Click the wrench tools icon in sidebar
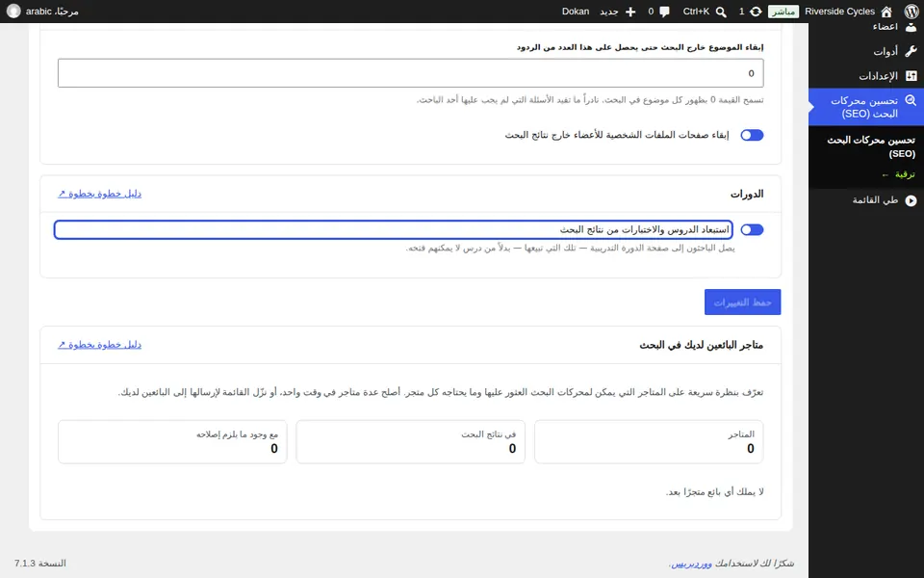924x578 pixels. (x=911, y=51)
